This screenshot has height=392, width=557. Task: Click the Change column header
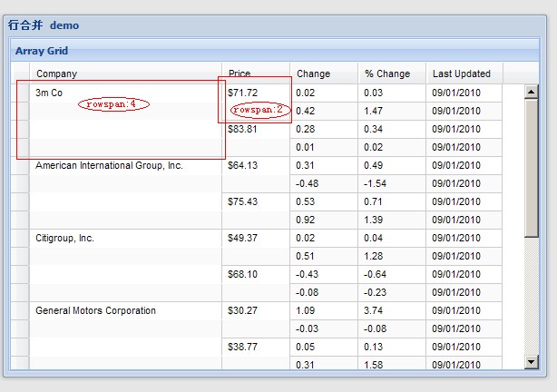click(324, 73)
